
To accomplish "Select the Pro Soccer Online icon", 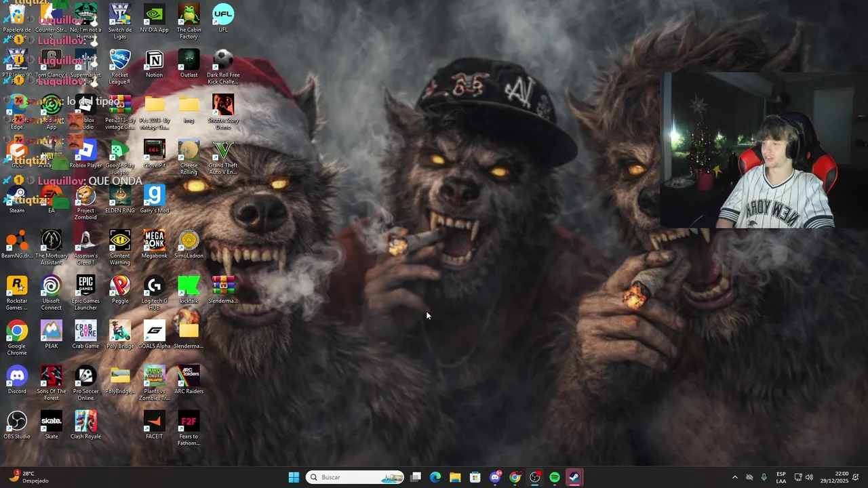I will [x=85, y=384].
